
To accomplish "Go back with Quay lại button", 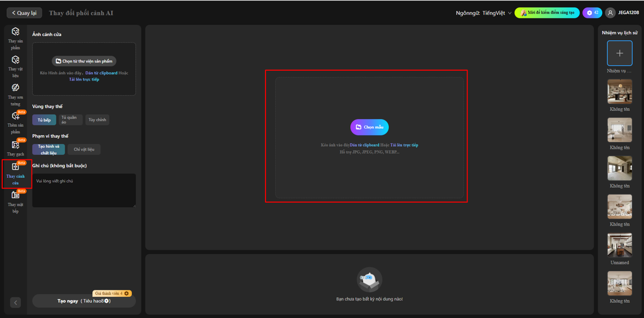I will click(24, 13).
